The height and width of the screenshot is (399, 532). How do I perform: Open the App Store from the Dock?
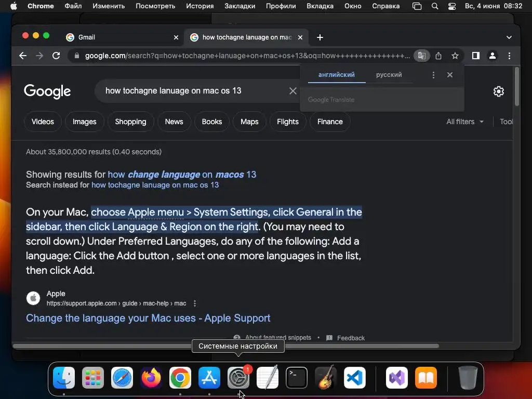coord(209,378)
